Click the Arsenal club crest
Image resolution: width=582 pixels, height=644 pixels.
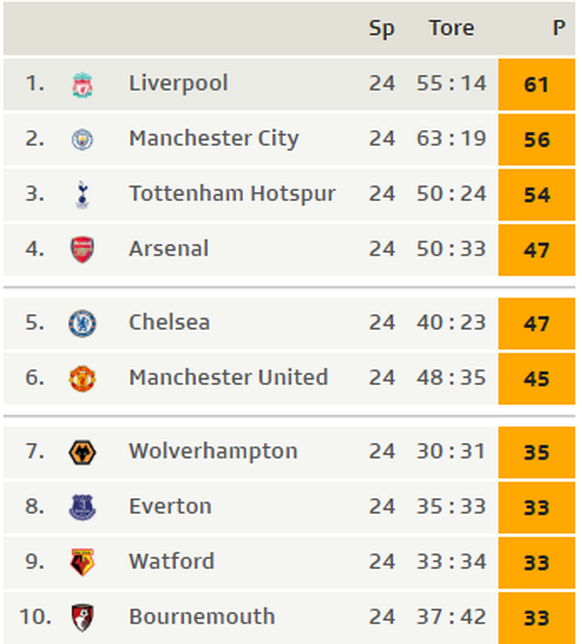82,250
